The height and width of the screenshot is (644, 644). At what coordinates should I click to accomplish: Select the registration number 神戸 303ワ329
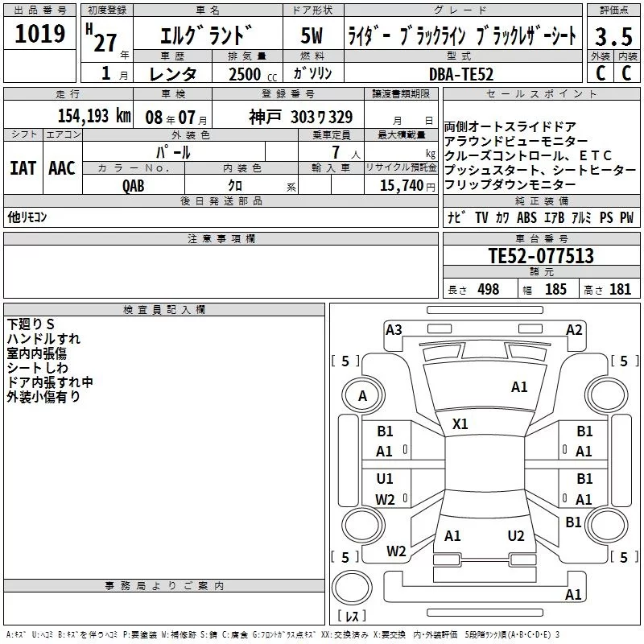point(300,116)
